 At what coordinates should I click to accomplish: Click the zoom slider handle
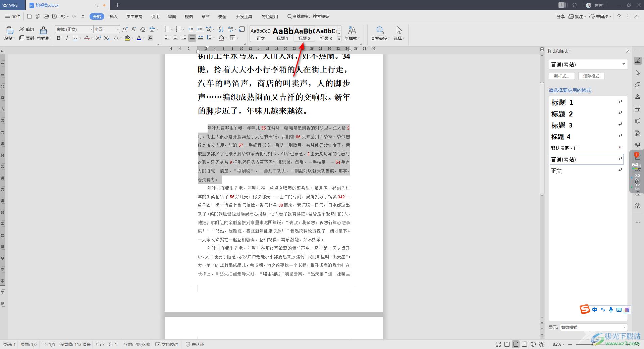[x=594, y=344]
